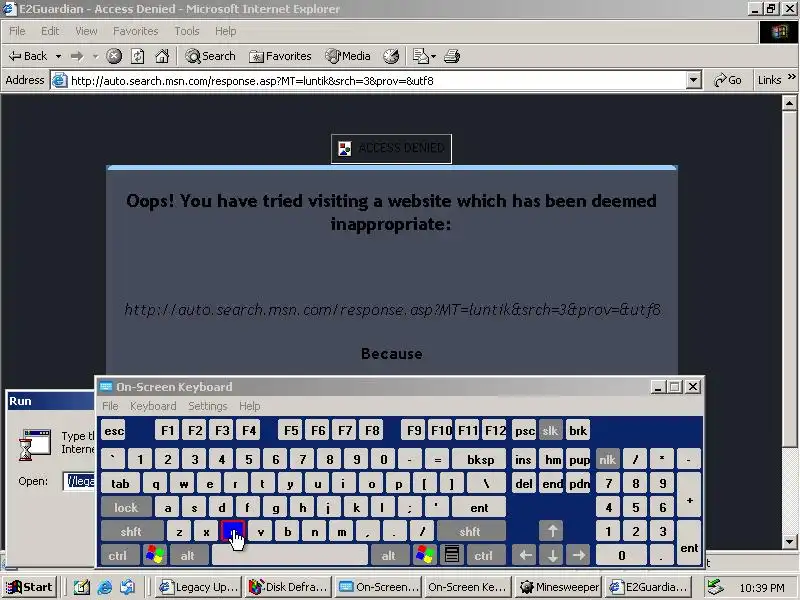Viewport: 800px width, 600px height.
Task: Click the left arrow key
Action: 525,555
